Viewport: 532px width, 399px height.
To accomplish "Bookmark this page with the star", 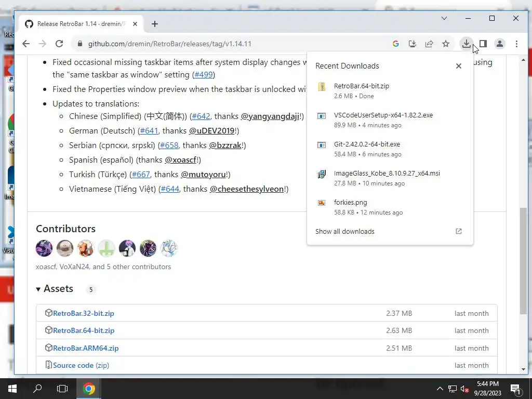I will [x=445, y=44].
